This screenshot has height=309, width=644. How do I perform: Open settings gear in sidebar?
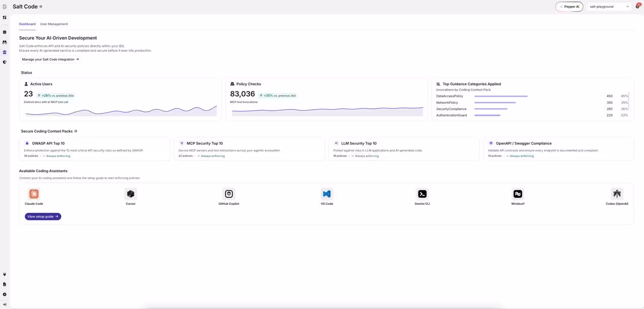[x=5, y=294]
